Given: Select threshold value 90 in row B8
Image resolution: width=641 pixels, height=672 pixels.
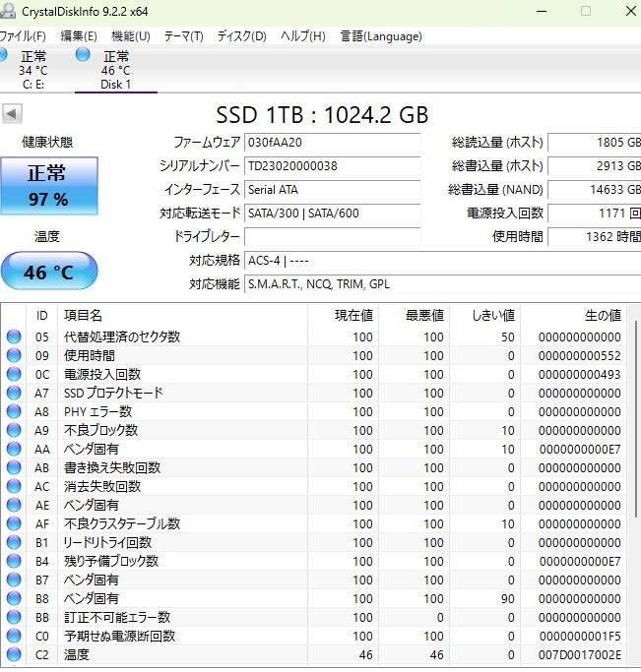Looking at the screenshot, I should 508,599.
